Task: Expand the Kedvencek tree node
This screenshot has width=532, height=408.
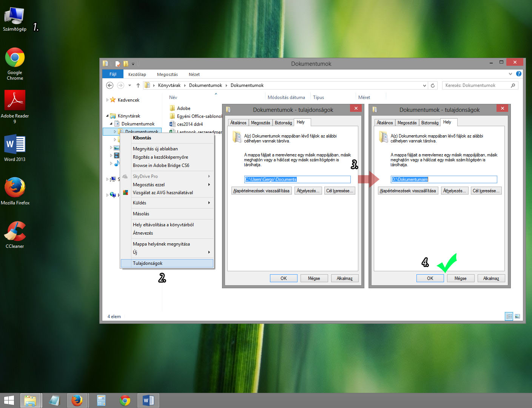Action: [107, 100]
